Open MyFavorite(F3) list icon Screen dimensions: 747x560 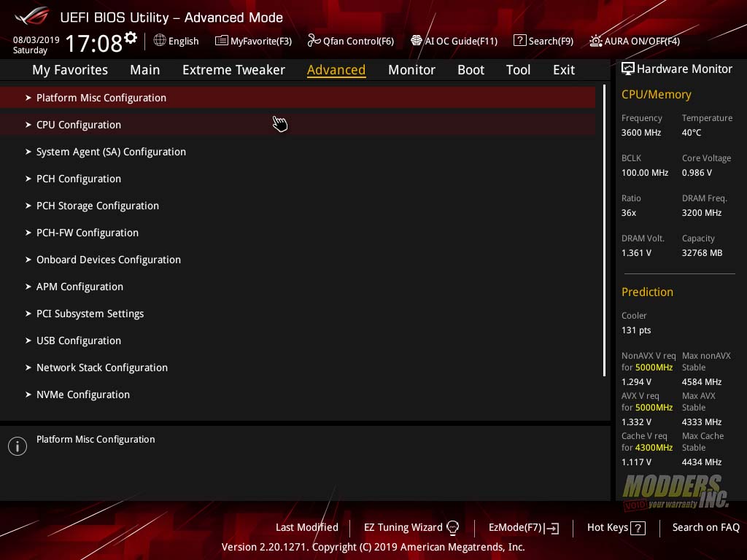[222, 41]
